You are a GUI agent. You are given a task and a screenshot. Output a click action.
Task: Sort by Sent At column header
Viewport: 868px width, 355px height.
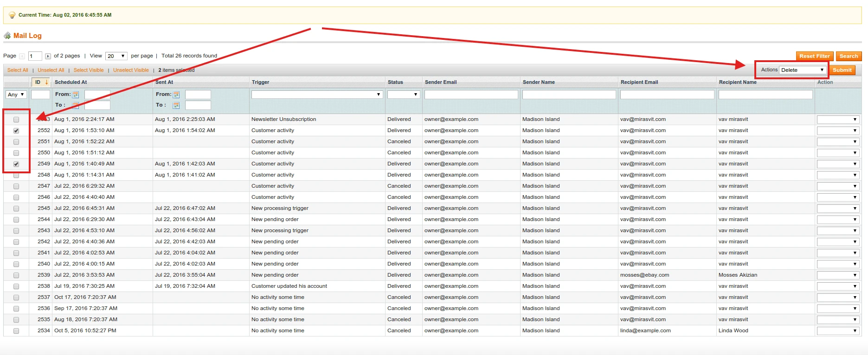point(164,82)
